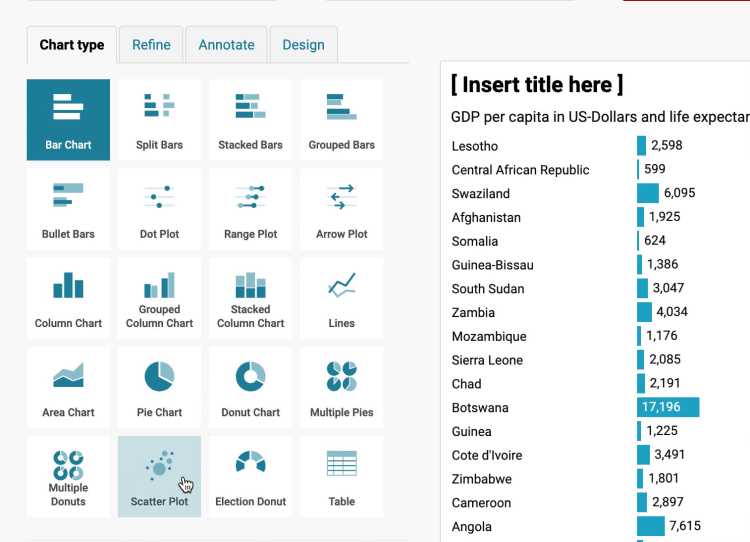
Task: Click the Swaziland bar in the chart
Action: (648, 193)
